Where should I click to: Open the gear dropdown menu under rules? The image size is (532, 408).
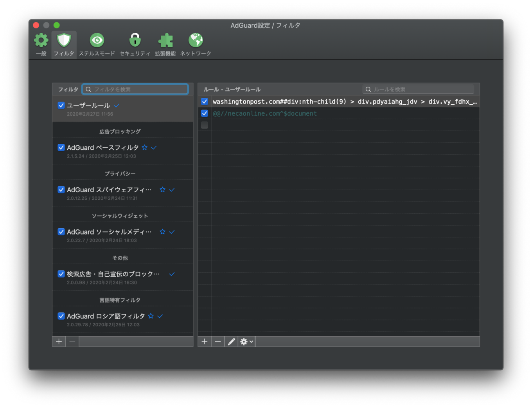click(246, 342)
